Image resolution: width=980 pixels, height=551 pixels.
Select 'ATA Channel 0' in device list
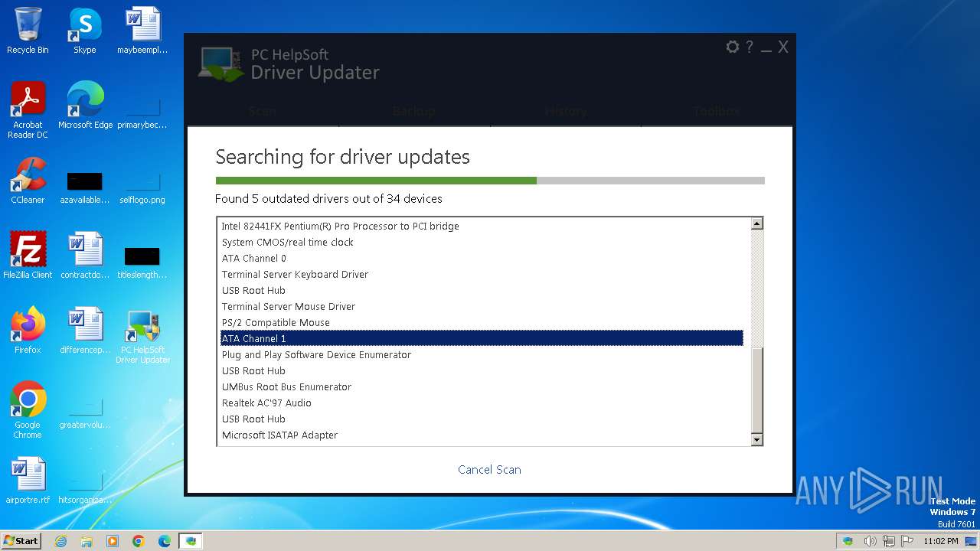(480, 259)
